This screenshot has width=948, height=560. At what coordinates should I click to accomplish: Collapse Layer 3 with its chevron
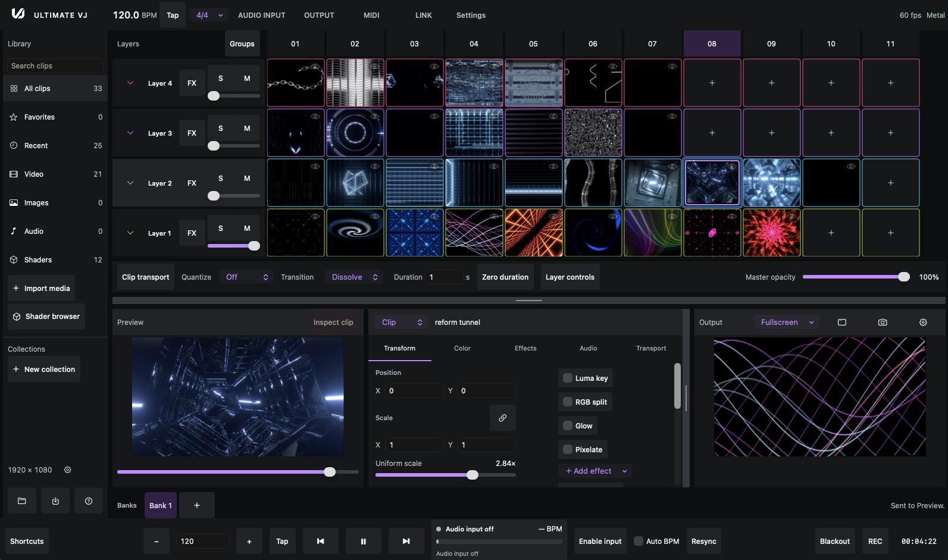(x=130, y=133)
